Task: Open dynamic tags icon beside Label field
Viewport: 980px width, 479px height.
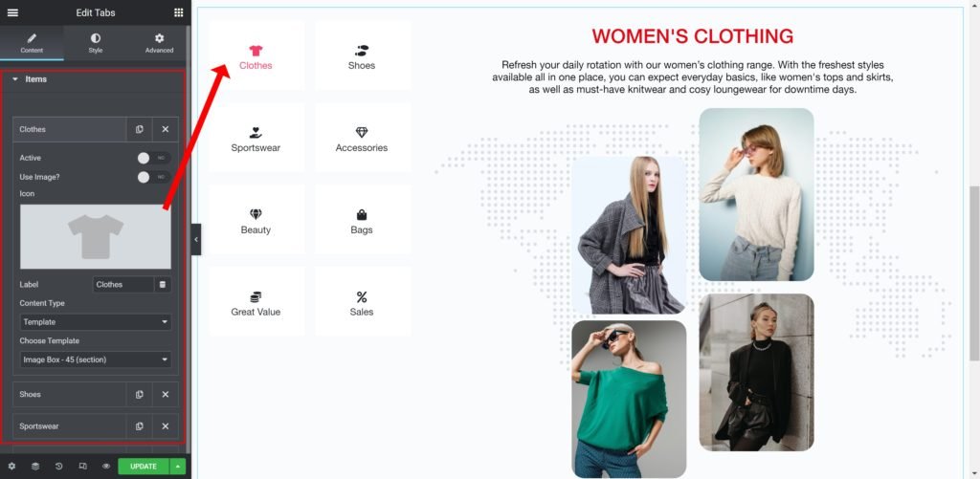Action: pos(163,284)
